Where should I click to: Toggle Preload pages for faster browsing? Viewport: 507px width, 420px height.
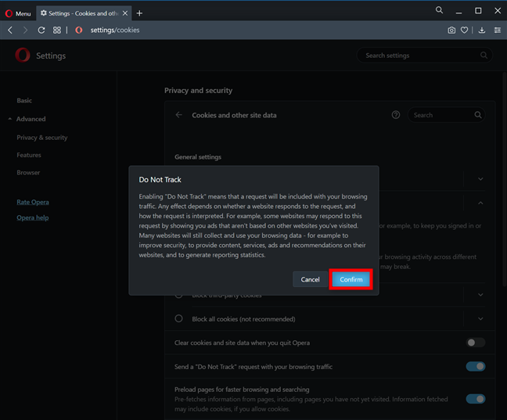click(x=476, y=399)
